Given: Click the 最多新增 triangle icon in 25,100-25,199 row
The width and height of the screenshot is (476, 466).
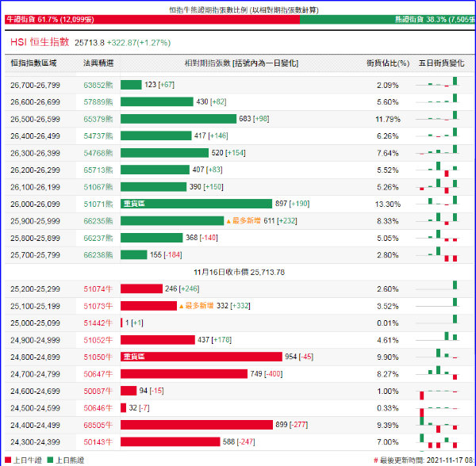Looking at the screenshot, I should [181, 306].
